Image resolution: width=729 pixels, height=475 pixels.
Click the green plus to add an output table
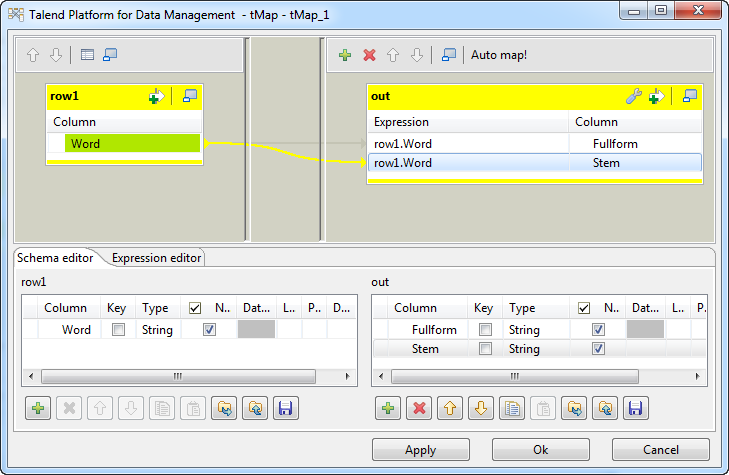click(x=345, y=55)
